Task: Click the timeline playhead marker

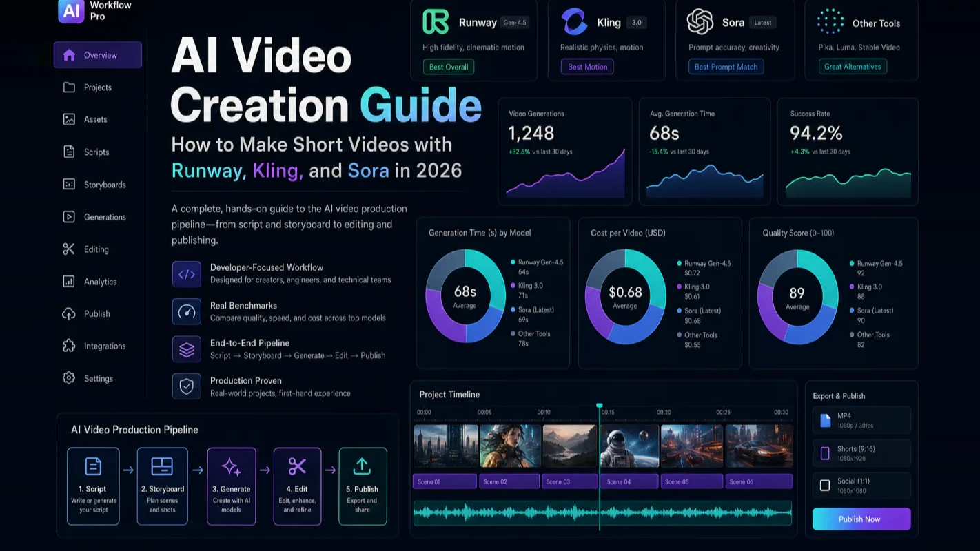Action: pos(600,406)
